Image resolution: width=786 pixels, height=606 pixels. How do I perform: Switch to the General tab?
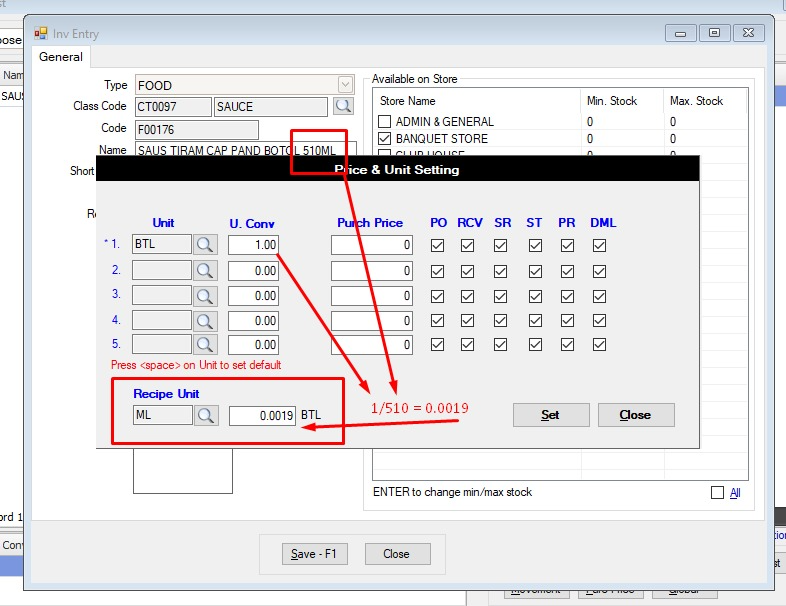point(61,57)
